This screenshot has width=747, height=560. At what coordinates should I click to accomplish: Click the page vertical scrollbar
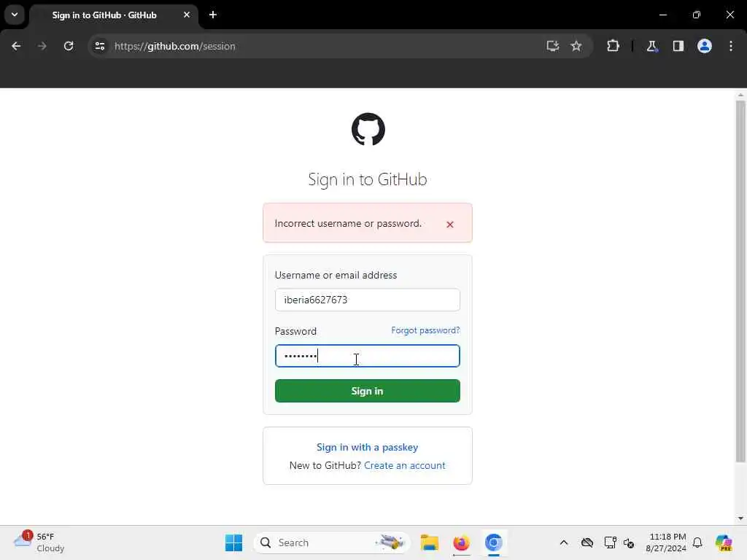(x=740, y=281)
